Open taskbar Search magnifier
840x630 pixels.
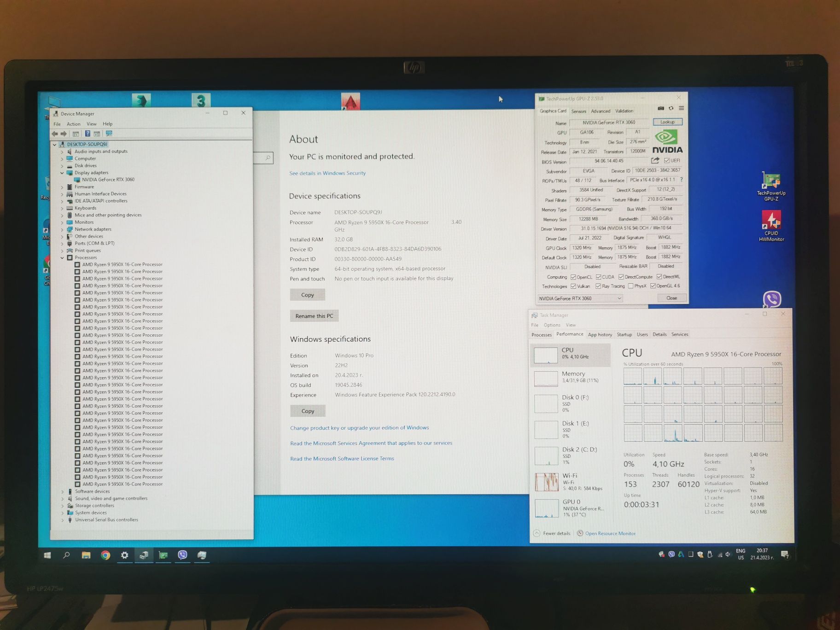[66, 555]
